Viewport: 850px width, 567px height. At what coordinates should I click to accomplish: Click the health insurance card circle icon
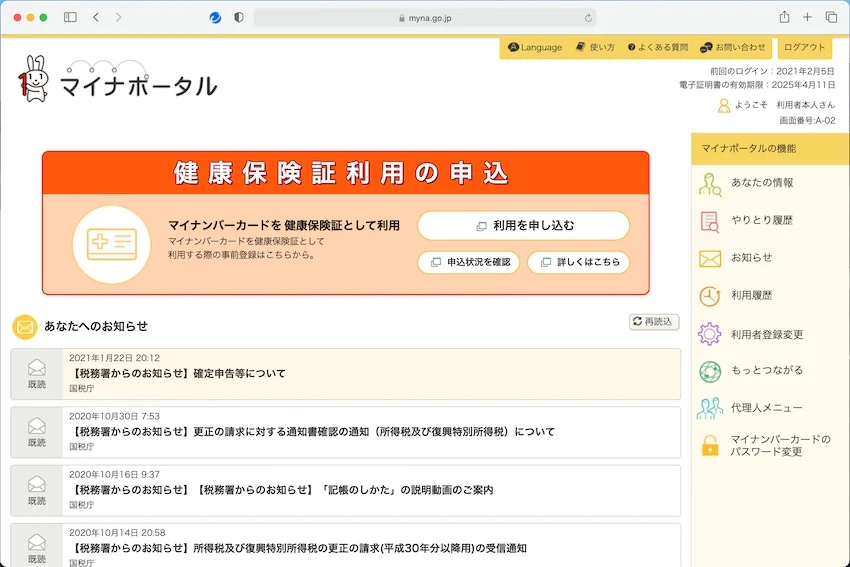click(112, 244)
